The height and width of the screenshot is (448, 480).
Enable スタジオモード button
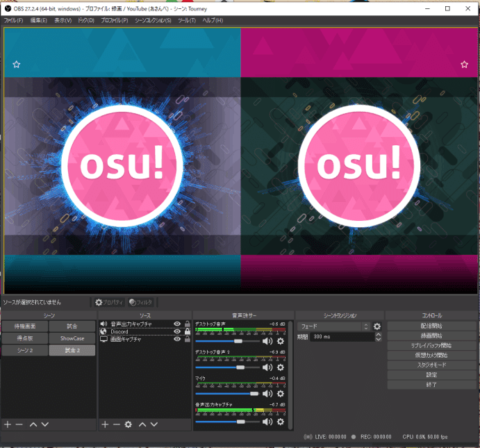tap(431, 365)
